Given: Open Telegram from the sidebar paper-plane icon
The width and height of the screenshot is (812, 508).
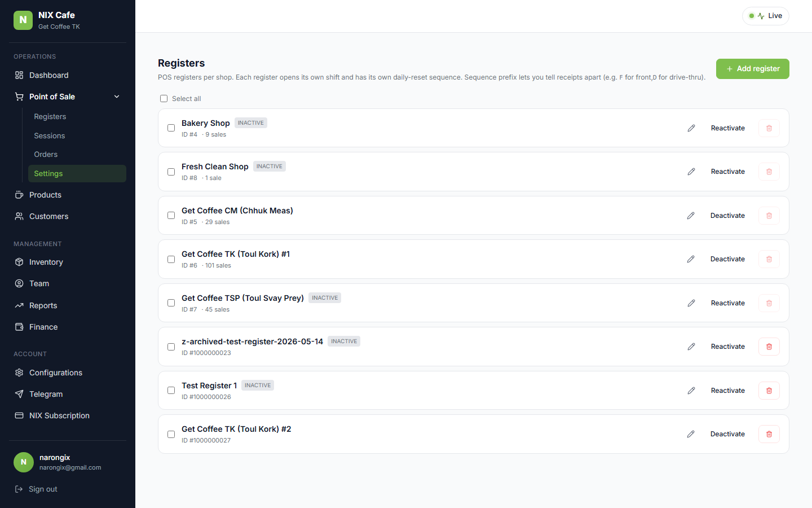Looking at the screenshot, I should tap(19, 394).
